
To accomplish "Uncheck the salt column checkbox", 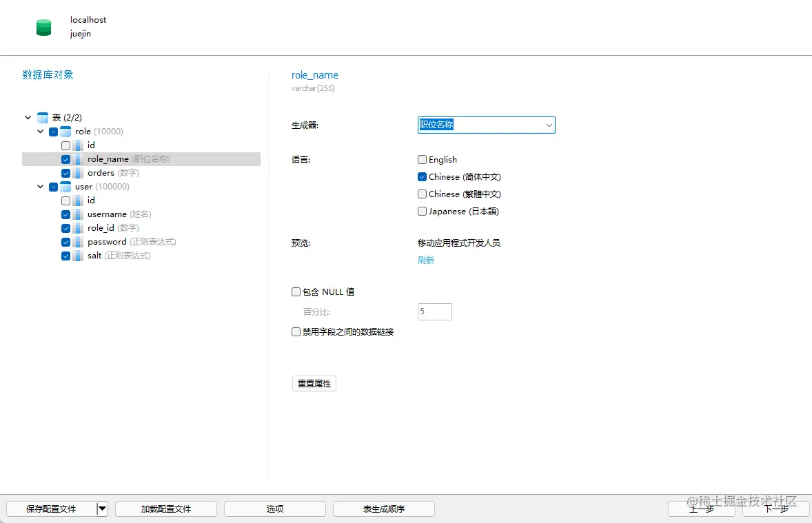I will [65, 256].
